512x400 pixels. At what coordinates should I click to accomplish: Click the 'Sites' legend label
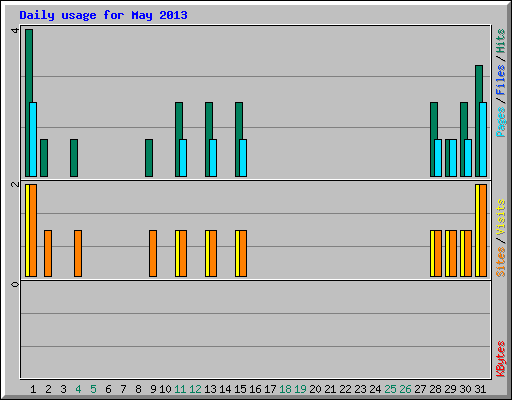point(500,262)
